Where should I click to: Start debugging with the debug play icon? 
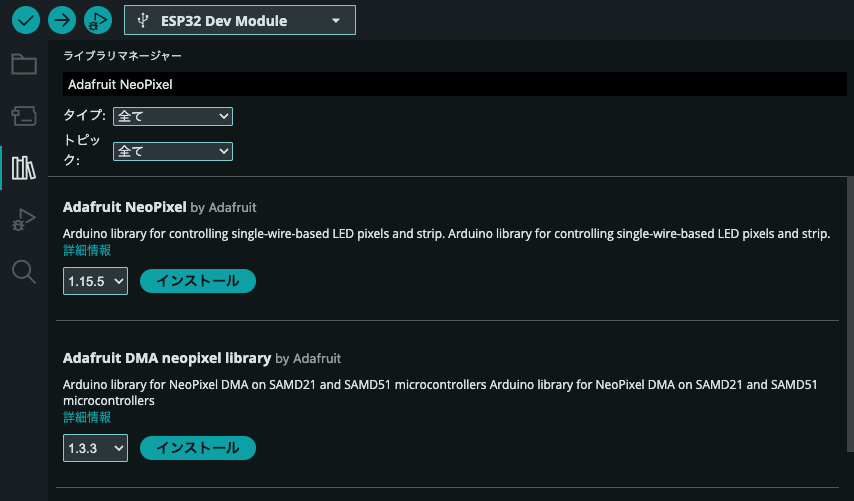pos(97,20)
